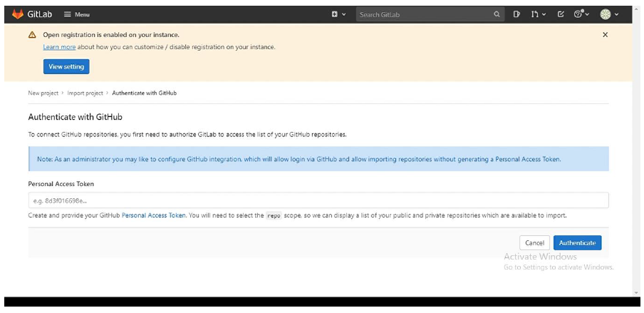Open the create new plus dropdown

pyautogui.click(x=338, y=14)
